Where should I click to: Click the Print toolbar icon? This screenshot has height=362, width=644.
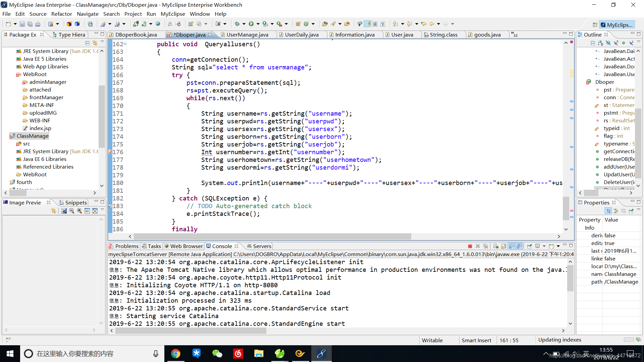tap(38, 24)
